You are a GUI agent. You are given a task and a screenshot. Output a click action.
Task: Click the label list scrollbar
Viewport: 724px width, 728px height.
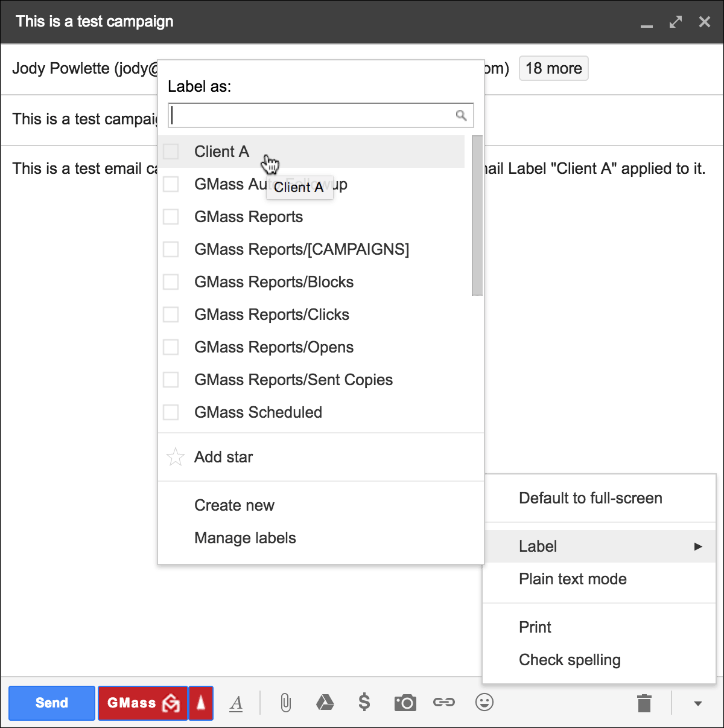pyautogui.click(x=477, y=216)
